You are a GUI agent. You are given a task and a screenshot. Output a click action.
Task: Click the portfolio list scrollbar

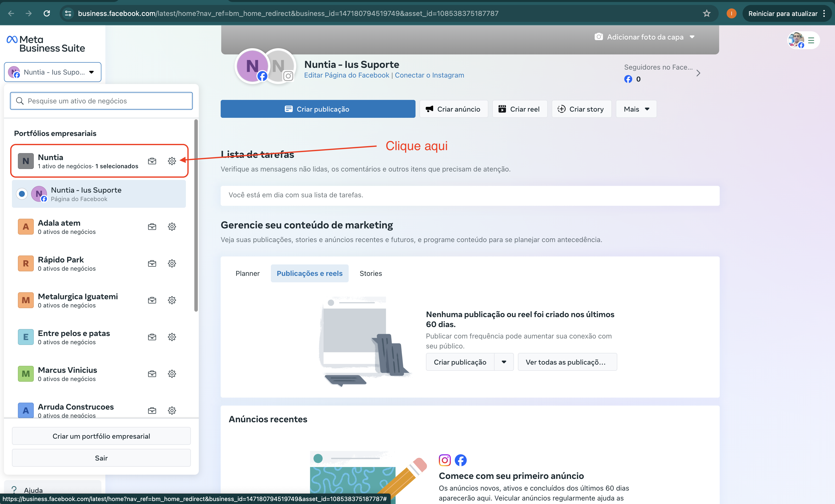pos(196,215)
